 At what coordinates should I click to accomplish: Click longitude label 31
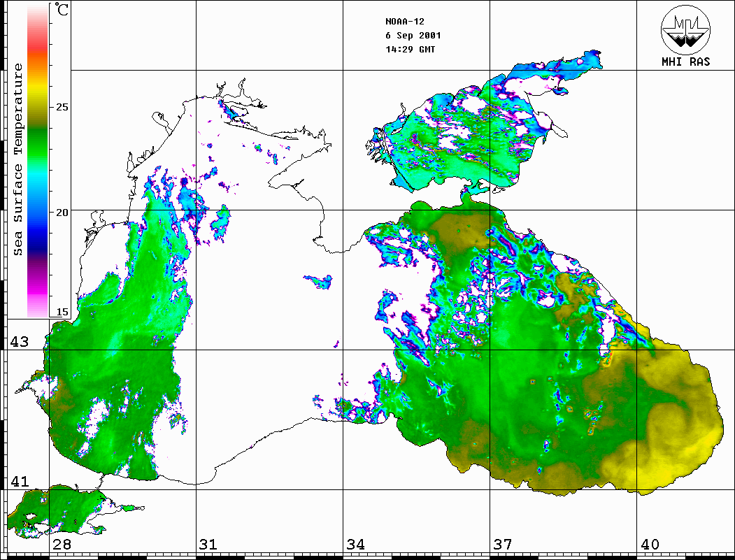[208, 545]
